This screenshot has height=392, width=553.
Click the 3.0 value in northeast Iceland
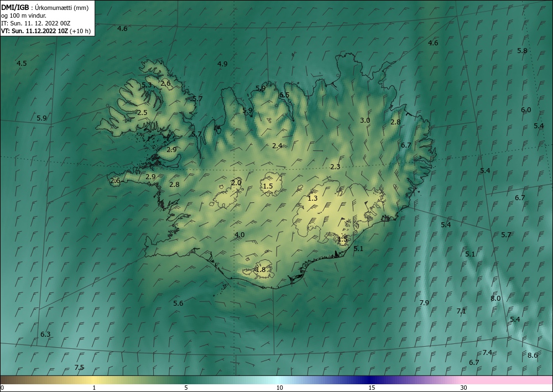click(365, 120)
